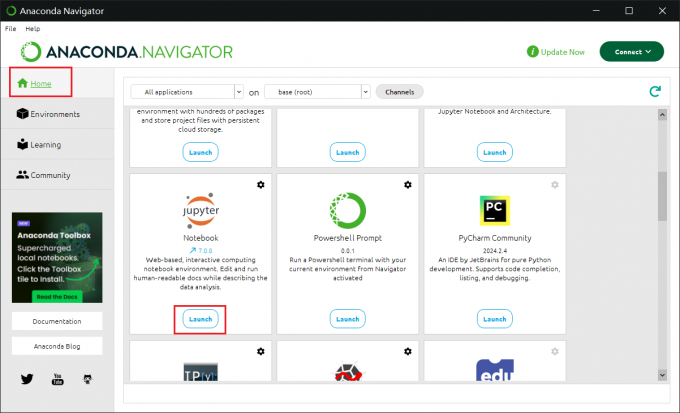Open the GitHub link icon
680x413 pixels.
(x=88, y=379)
